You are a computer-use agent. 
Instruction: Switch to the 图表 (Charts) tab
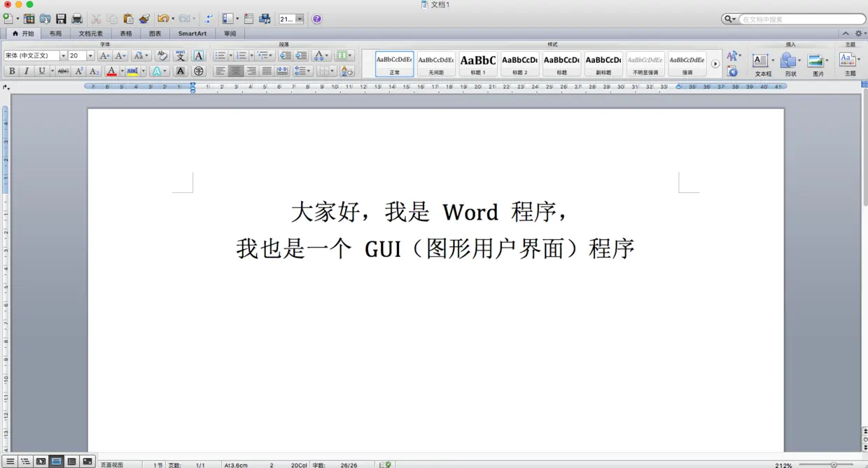(155, 33)
